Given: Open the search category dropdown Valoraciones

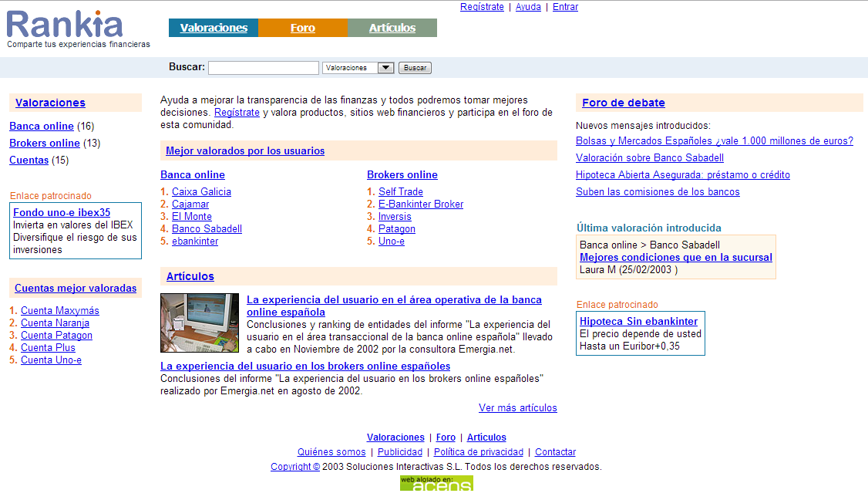Looking at the screenshot, I should pyautogui.click(x=358, y=68).
